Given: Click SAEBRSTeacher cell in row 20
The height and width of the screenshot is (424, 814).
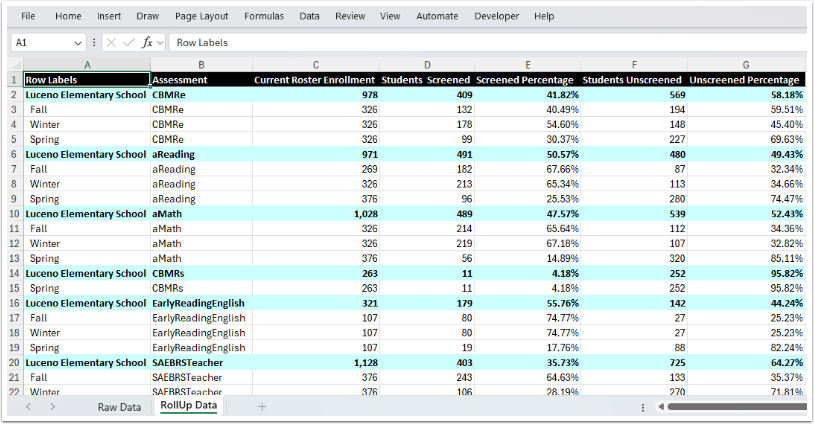Looking at the screenshot, I should [201, 363].
